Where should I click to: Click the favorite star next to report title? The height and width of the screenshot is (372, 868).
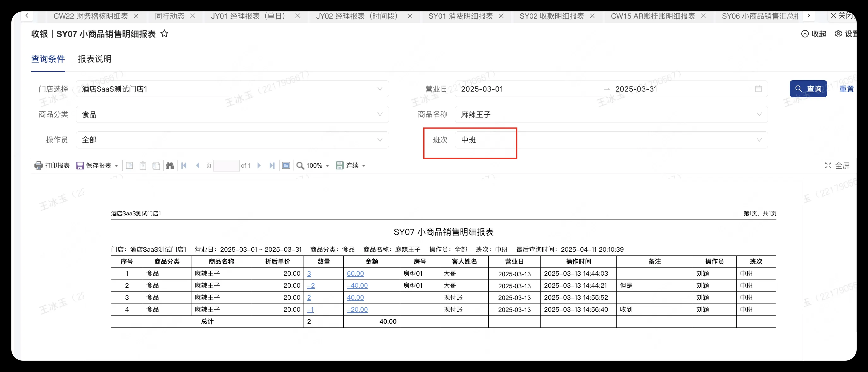pyautogui.click(x=164, y=34)
